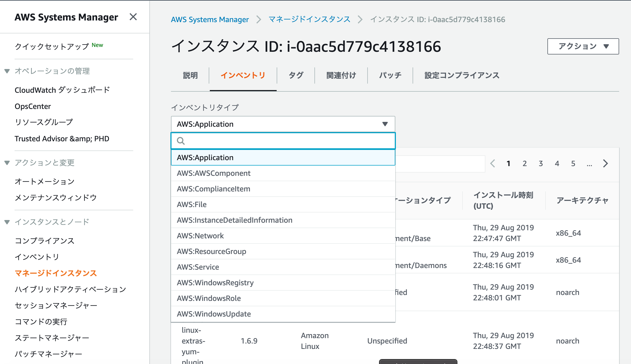The width and height of the screenshot is (631, 364).
Task: Open ステートマネージャー in the sidebar
Action: (x=52, y=338)
